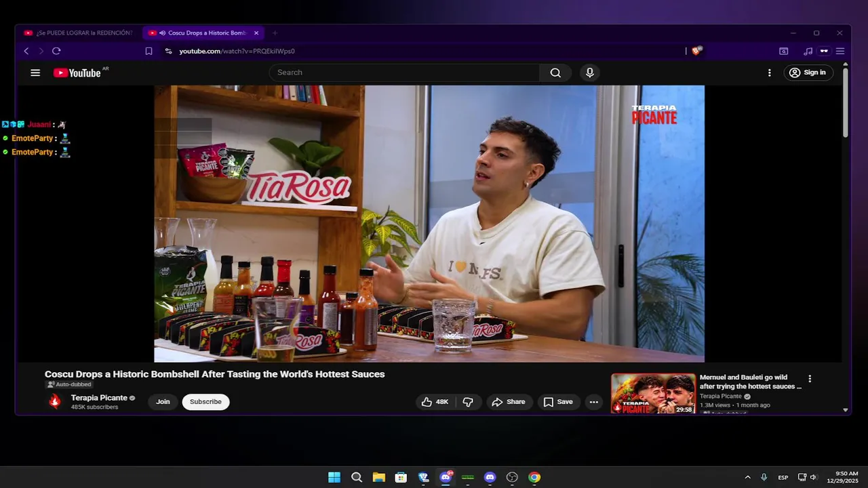The width and height of the screenshot is (868, 488).
Task: Open a new browser tab
Action: (275, 33)
